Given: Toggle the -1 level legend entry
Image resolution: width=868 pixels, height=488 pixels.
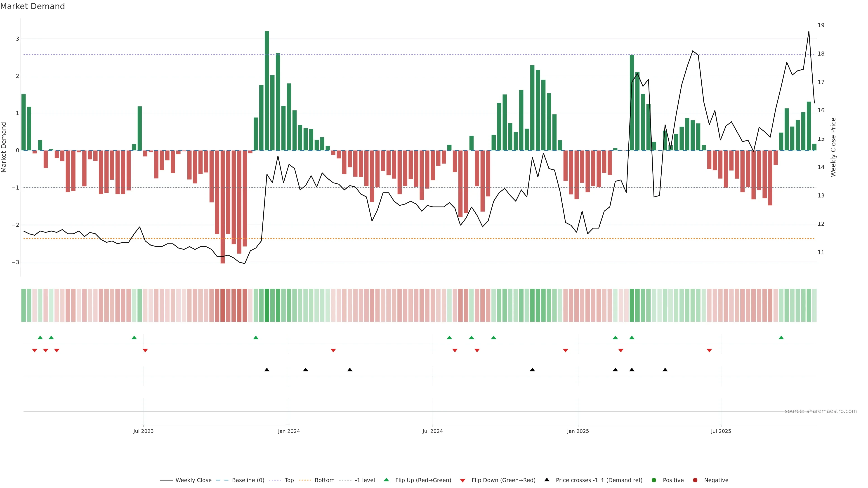Looking at the screenshot, I should pos(365,480).
